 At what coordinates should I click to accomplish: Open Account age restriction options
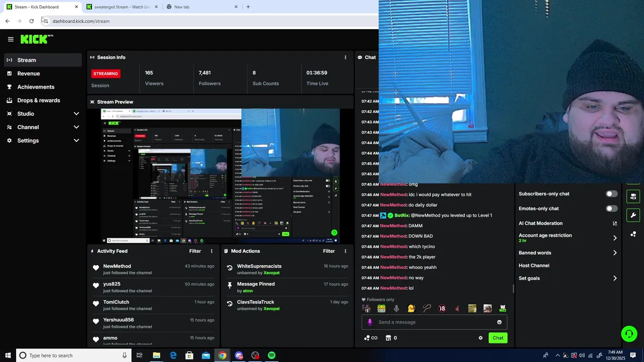point(568,238)
